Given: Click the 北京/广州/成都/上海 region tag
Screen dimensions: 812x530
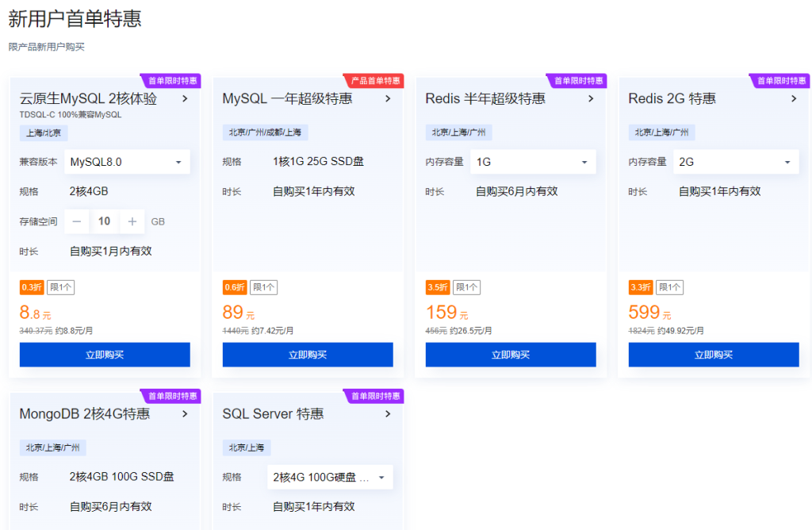Looking at the screenshot, I should [x=265, y=132].
